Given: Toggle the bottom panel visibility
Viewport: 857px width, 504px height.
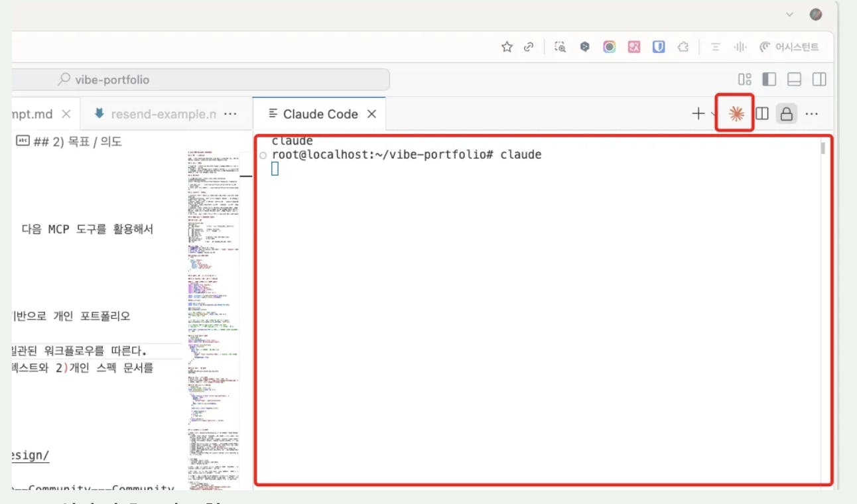Looking at the screenshot, I should 795,80.
